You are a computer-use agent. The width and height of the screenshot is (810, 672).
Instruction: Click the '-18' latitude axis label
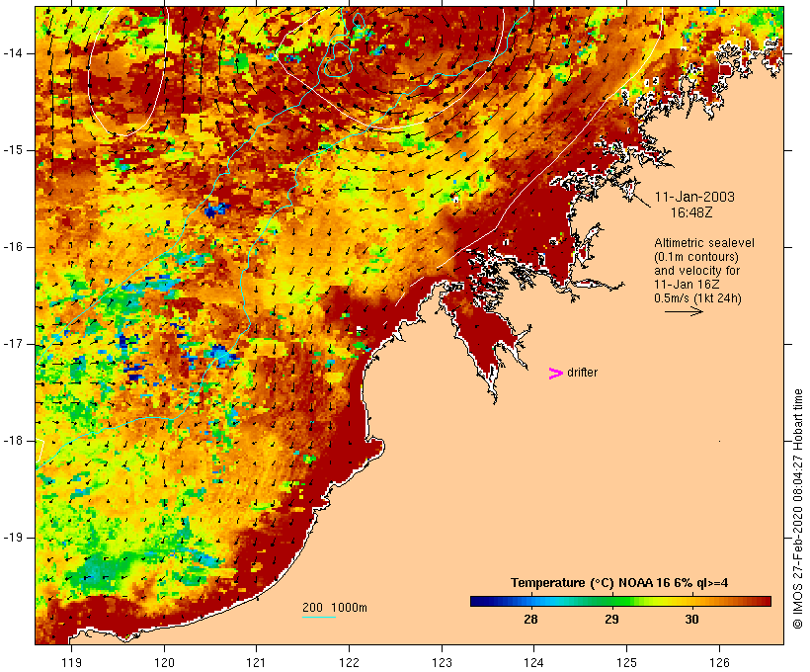[x=12, y=441]
